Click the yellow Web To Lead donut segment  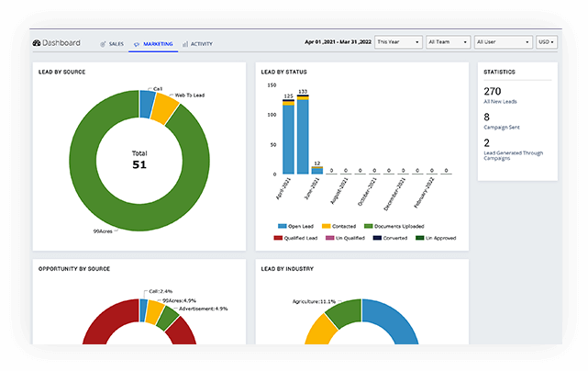tap(164, 109)
